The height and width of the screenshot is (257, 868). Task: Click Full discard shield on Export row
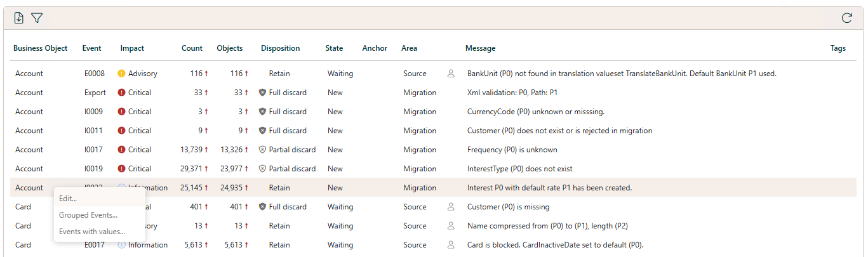[262, 93]
